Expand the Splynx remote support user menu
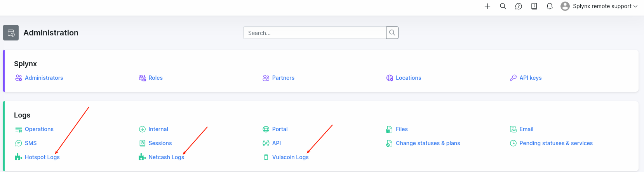644x172 pixels. 599,6
